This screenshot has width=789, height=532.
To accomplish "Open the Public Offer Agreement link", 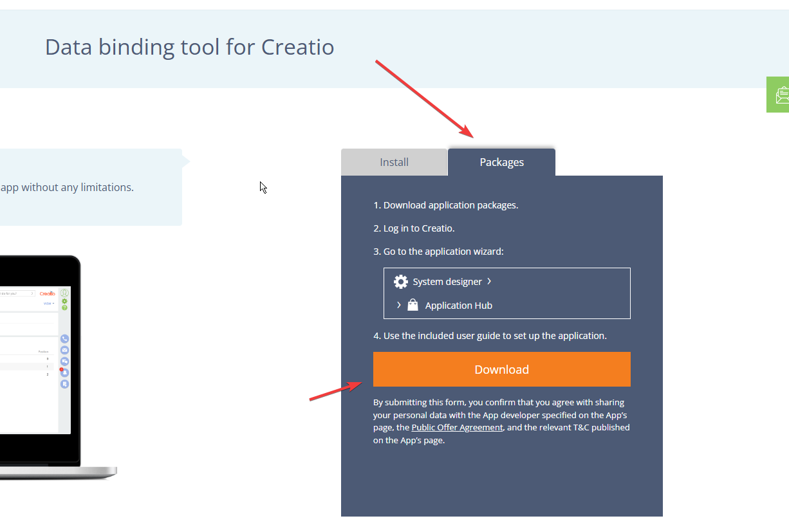I will click(x=457, y=427).
